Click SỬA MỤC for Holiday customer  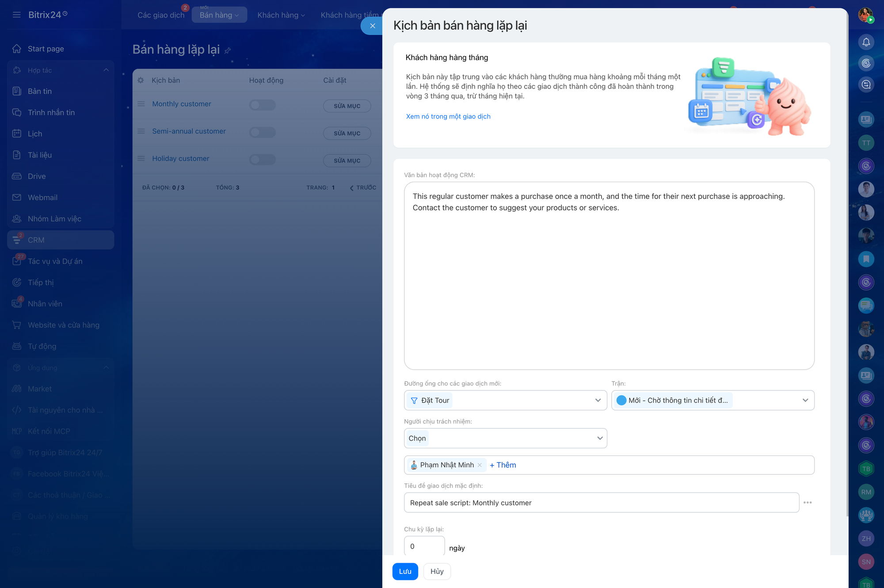tap(347, 161)
